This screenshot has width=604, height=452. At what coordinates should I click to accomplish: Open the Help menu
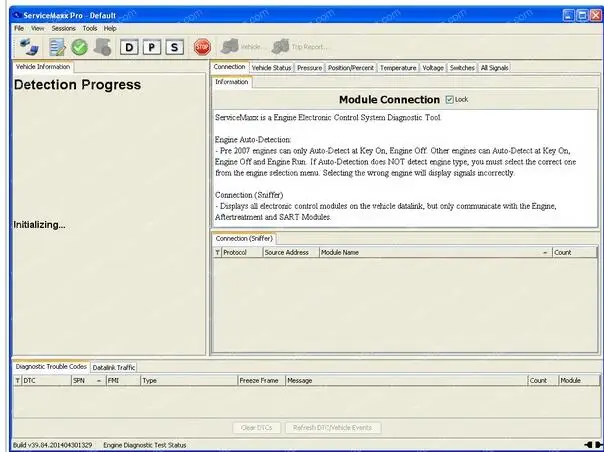[110, 28]
